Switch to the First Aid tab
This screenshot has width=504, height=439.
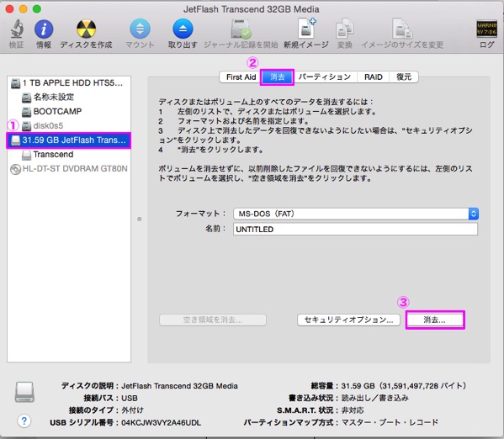241,77
